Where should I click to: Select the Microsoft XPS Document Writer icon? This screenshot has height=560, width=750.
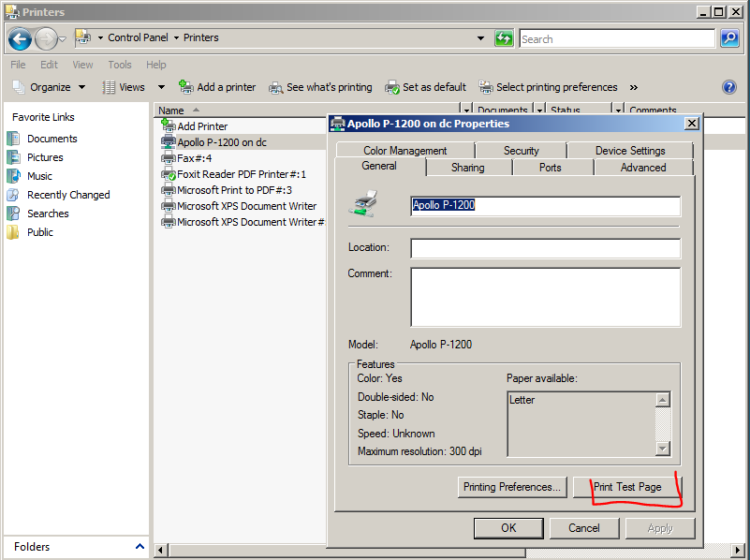[168, 206]
